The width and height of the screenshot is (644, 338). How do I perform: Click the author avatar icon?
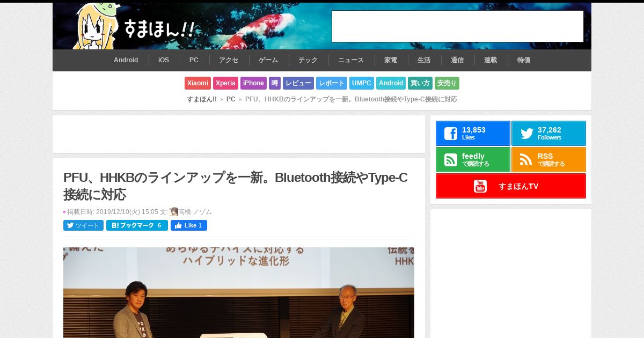(x=174, y=212)
